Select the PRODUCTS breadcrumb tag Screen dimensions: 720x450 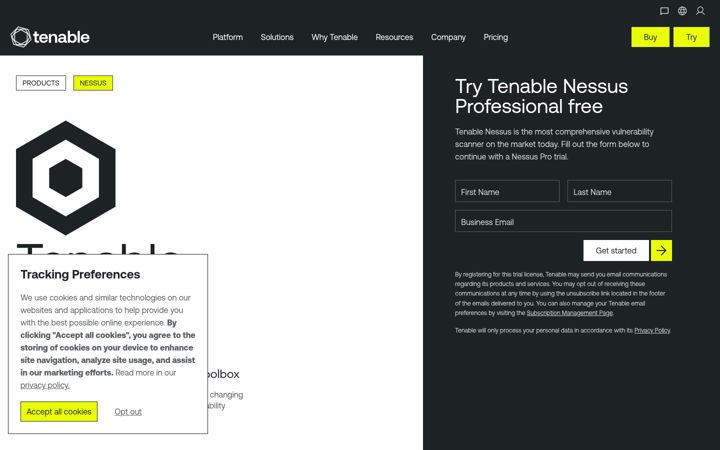click(41, 83)
